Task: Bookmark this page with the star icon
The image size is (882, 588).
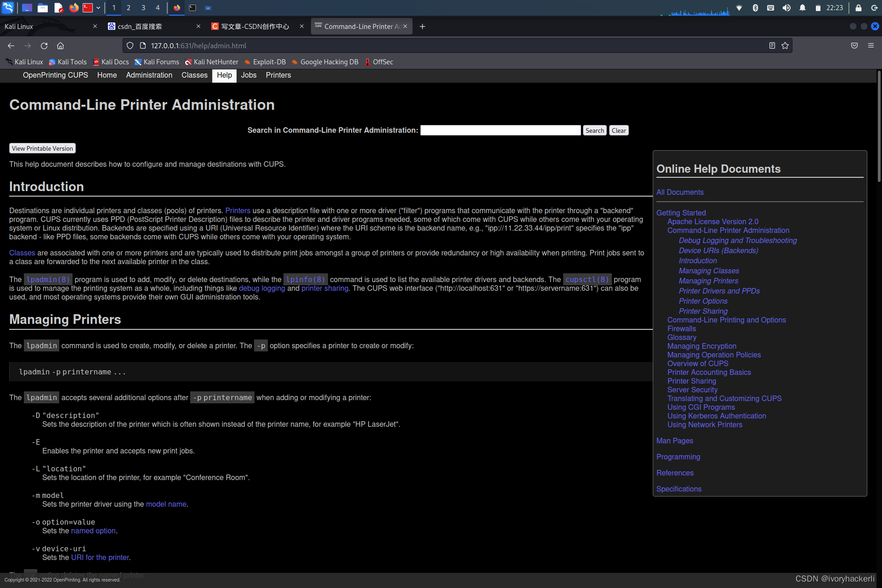Action: [x=785, y=45]
